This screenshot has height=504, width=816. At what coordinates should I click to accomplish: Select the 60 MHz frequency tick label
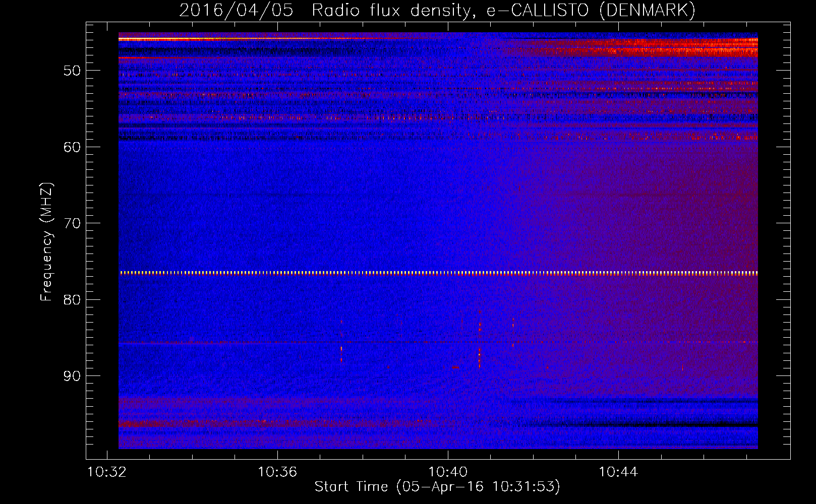[x=72, y=147]
